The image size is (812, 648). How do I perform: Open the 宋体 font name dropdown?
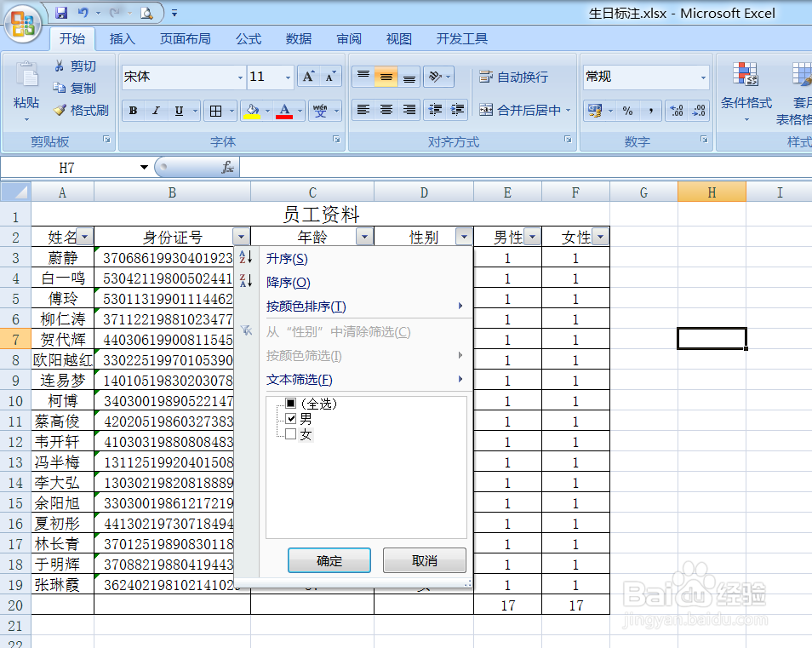tap(240, 77)
